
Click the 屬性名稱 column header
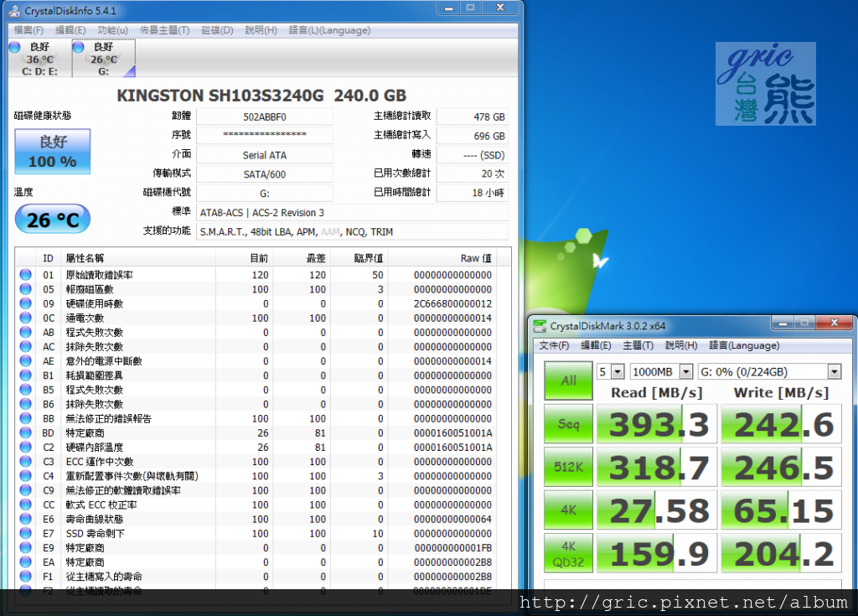pos(139,258)
